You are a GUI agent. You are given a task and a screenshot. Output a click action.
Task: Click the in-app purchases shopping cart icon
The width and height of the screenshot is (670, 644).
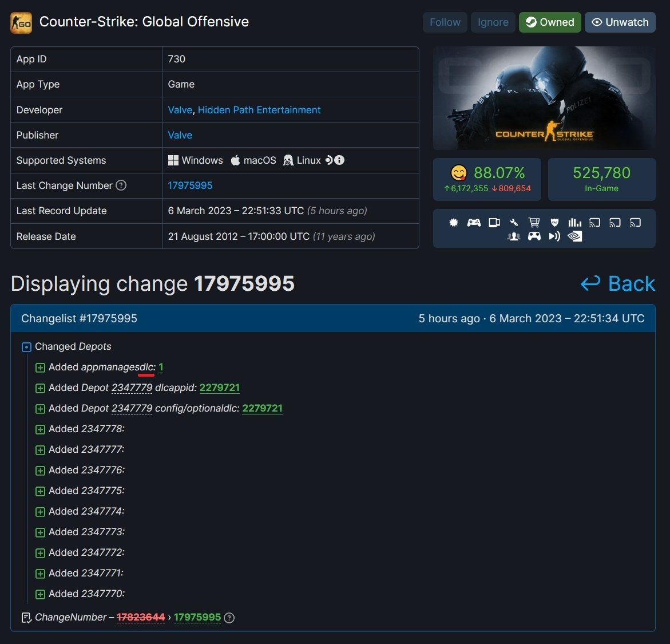[534, 222]
